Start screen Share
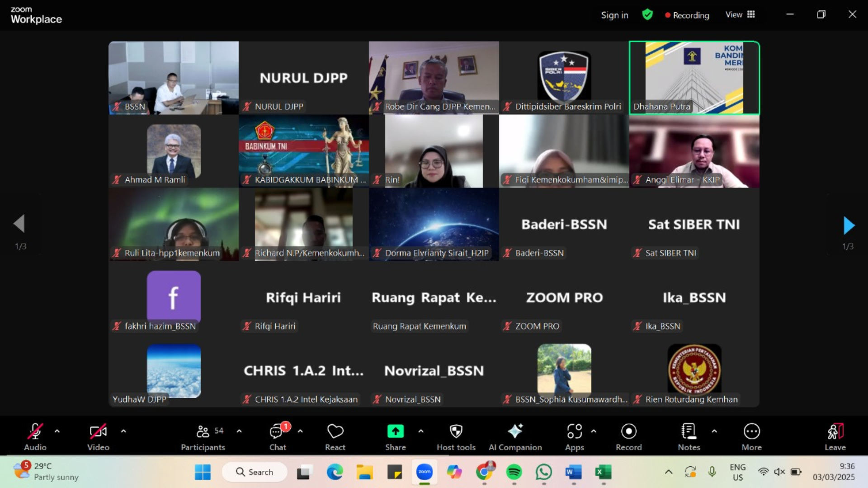The image size is (868, 488). 396,436
